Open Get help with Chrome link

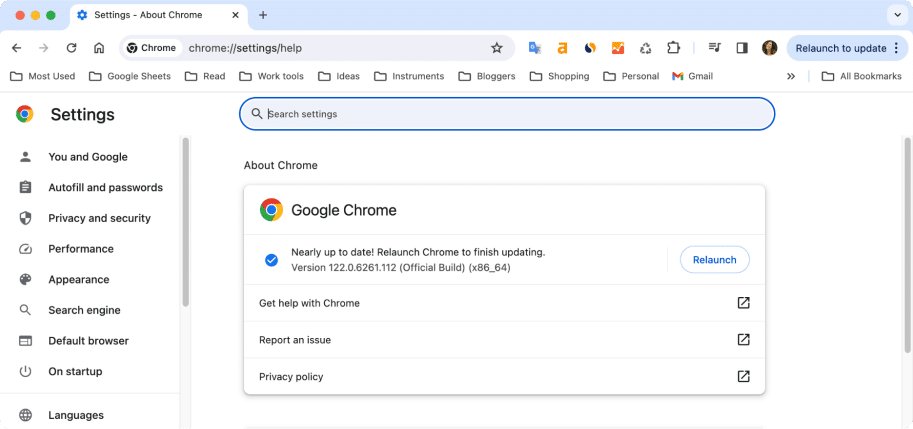click(504, 303)
